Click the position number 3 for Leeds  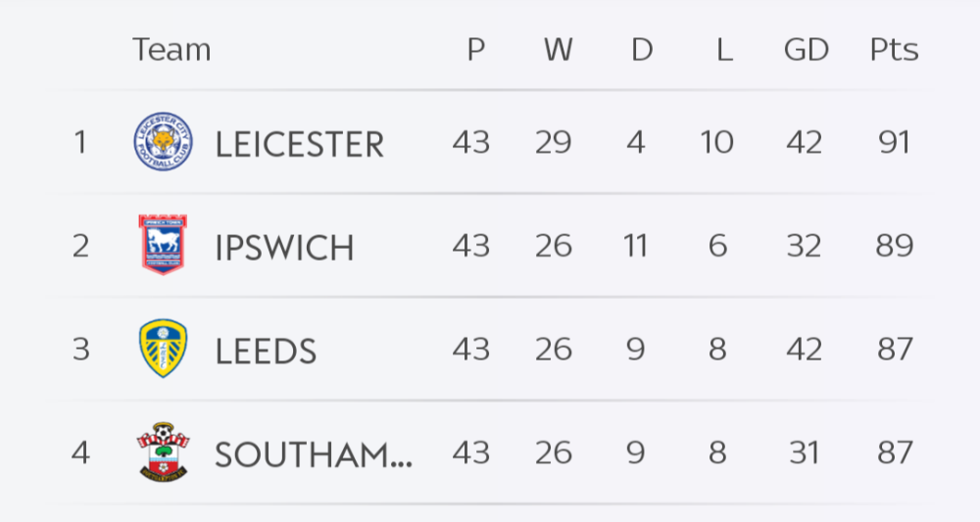click(x=80, y=350)
